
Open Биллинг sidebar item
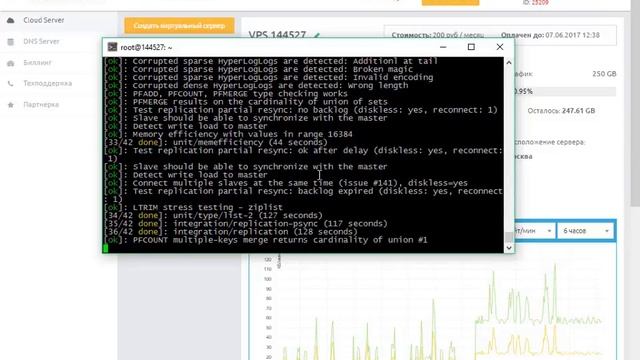pyautogui.click(x=38, y=62)
